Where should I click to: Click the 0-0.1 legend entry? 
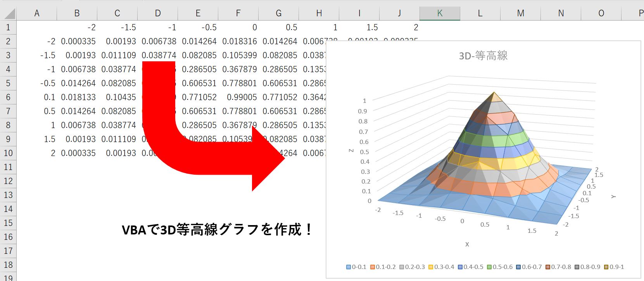point(356,267)
